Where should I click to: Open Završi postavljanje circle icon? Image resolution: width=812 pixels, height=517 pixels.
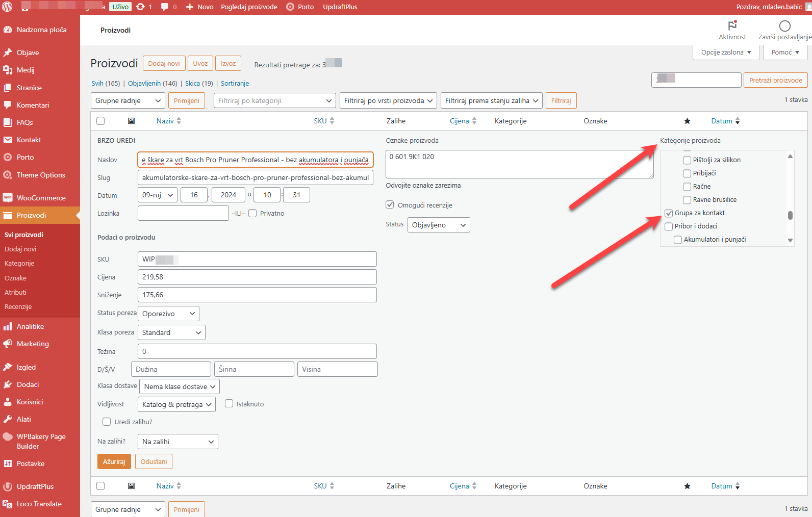click(784, 26)
